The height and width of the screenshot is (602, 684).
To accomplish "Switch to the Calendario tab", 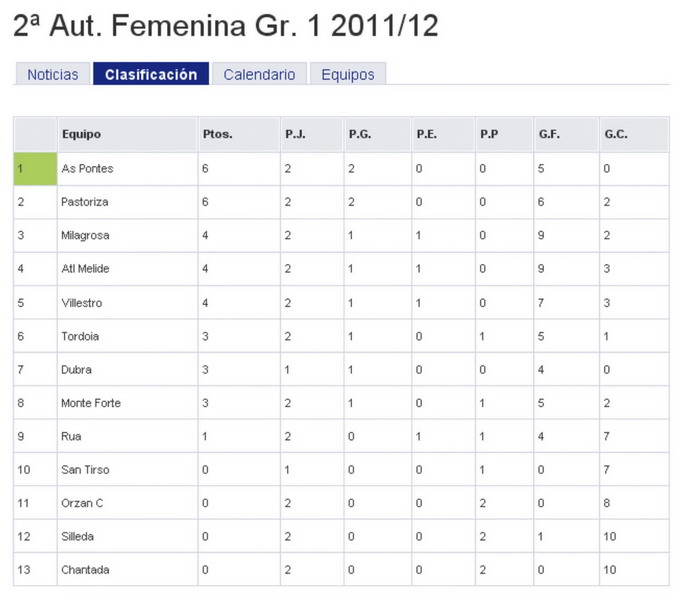I will point(259,74).
